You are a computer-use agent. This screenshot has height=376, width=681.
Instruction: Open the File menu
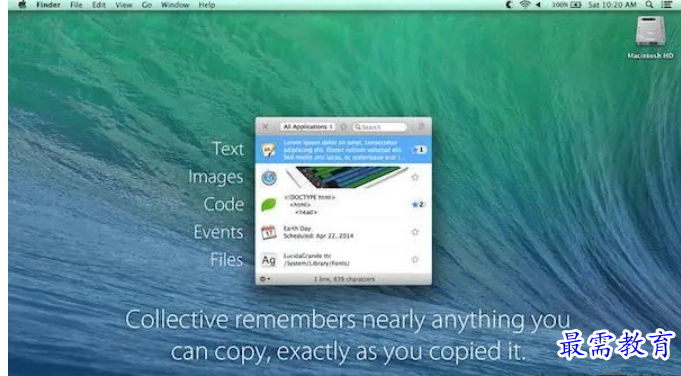pos(76,5)
